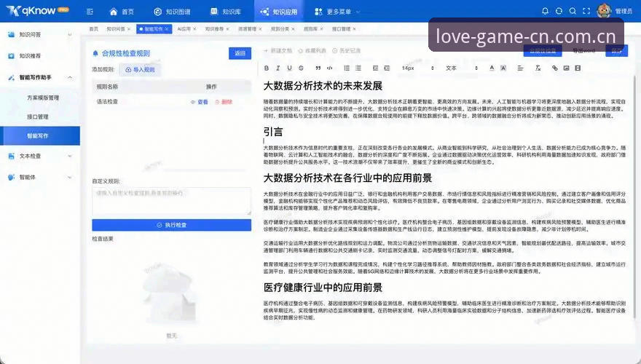This screenshot has height=364, width=641.
Task: Collapse 智能写作助手 in the sidebar
Action: pyautogui.click(x=40, y=77)
